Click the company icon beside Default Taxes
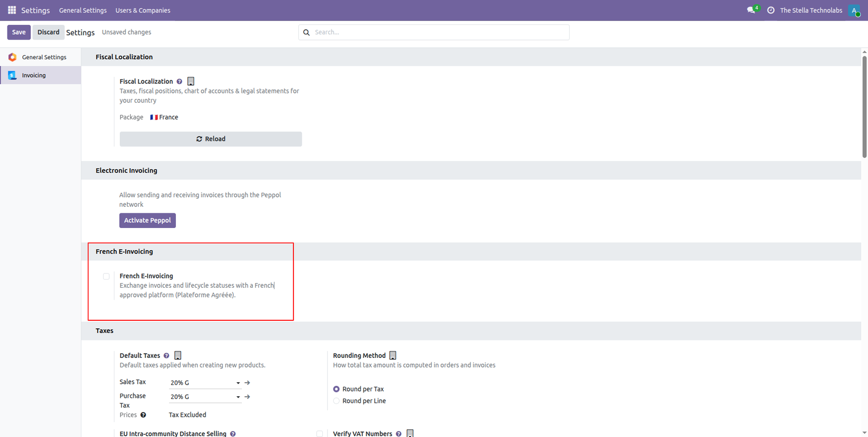 [178, 356]
